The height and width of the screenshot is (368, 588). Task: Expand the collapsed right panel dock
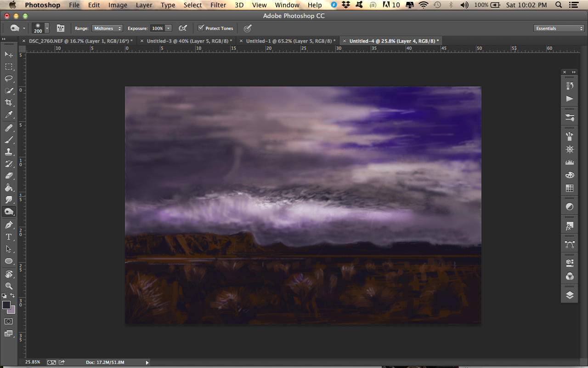574,72
